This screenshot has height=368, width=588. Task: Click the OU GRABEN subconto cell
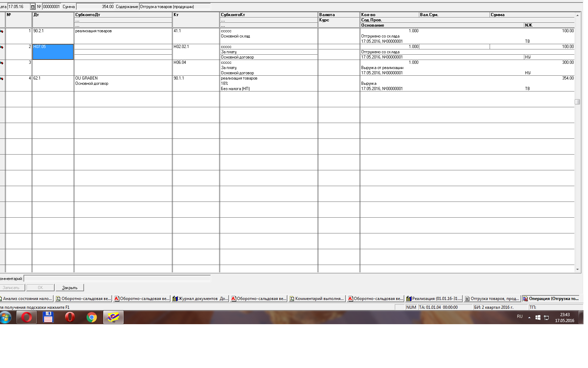click(x=123, y=78)
